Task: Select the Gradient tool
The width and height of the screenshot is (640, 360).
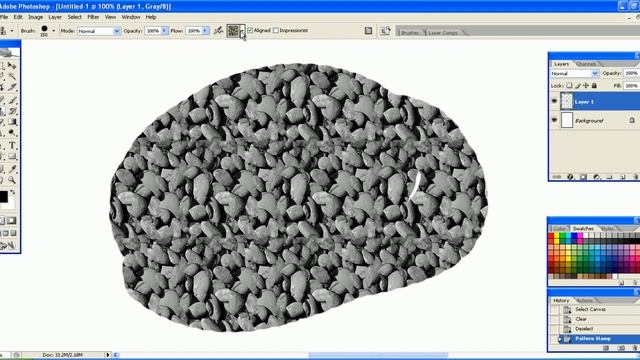Action: coord(12,122)
